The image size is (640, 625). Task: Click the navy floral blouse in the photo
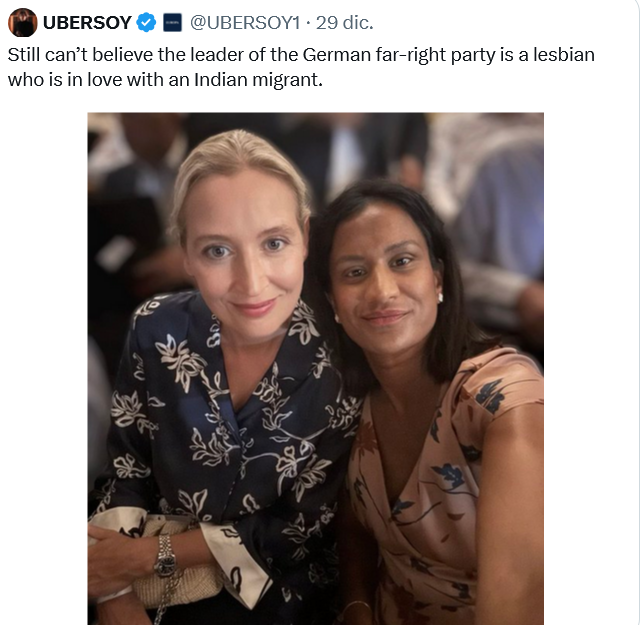(229, 441)
